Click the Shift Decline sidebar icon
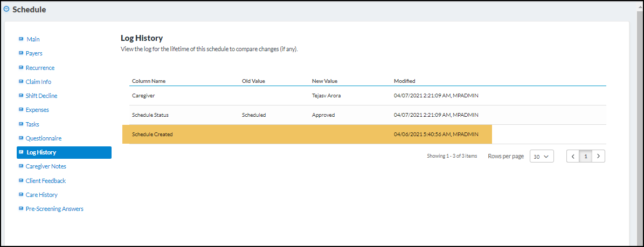Viewport: 644px width, 247px height. pyautogui.click(x=21, y=96)
